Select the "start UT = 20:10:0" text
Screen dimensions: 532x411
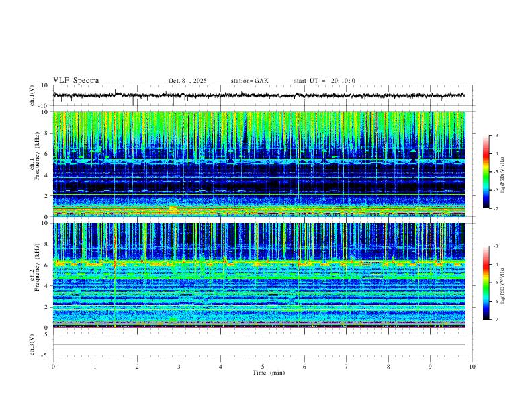click(x=324, y=81)
